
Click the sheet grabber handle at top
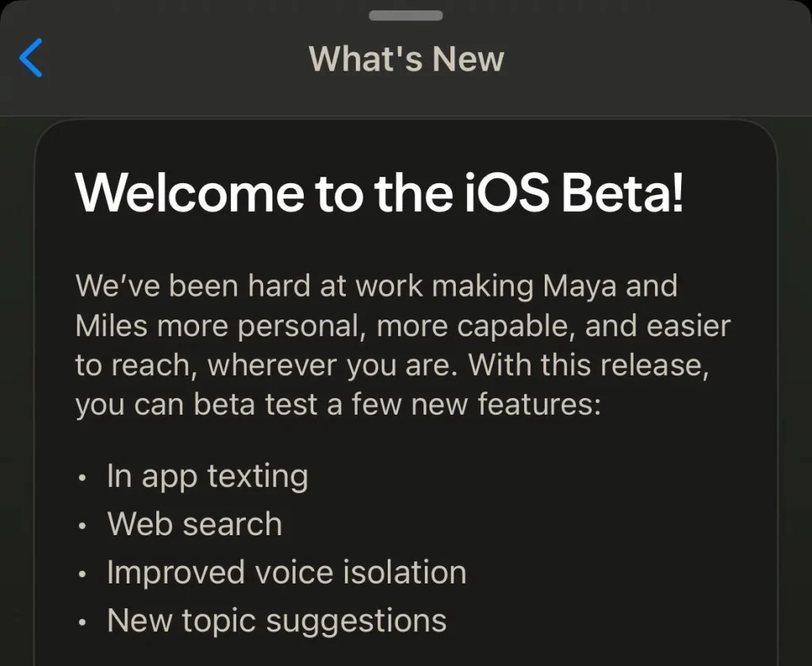pos(406,16)
